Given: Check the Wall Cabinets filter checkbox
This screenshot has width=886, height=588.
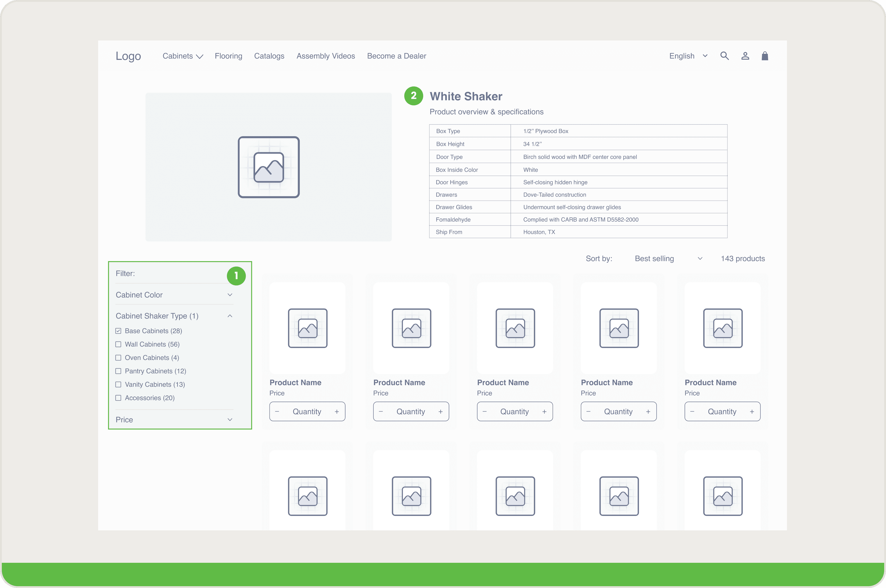Looking at the screenshot, I should point(118,344).
